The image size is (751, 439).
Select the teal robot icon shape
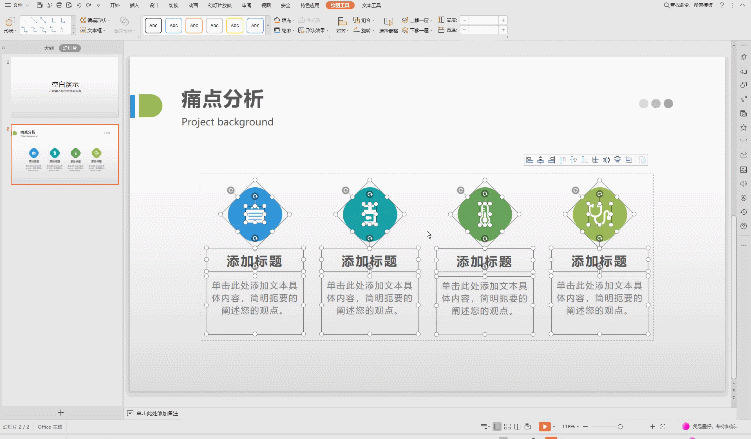[369, 212]
